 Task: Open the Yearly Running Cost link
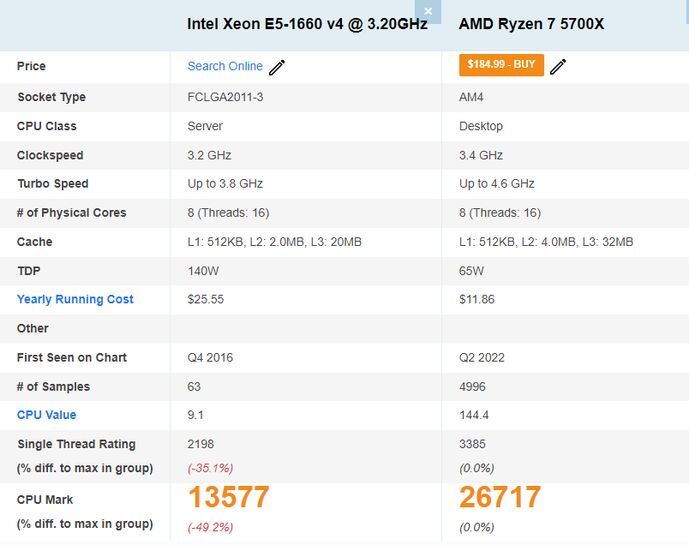tap(75, 299)
